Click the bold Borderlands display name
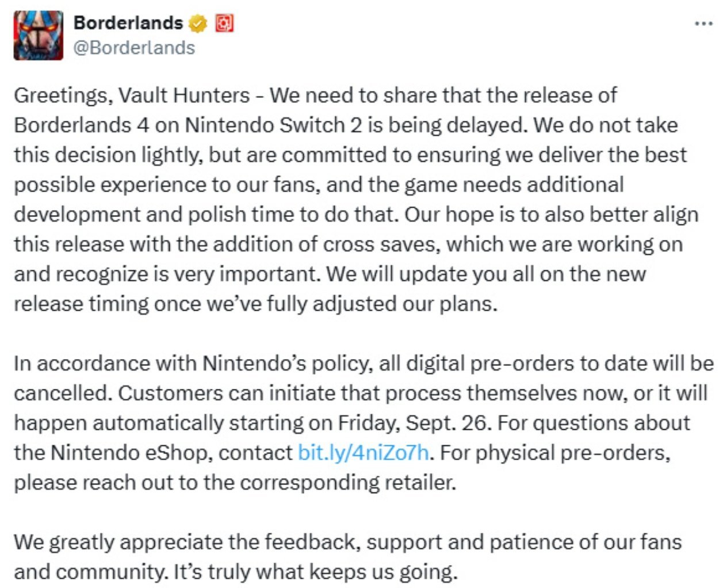Image resolution: width=727 pixels, height=588 pixels. pos(128,23)
